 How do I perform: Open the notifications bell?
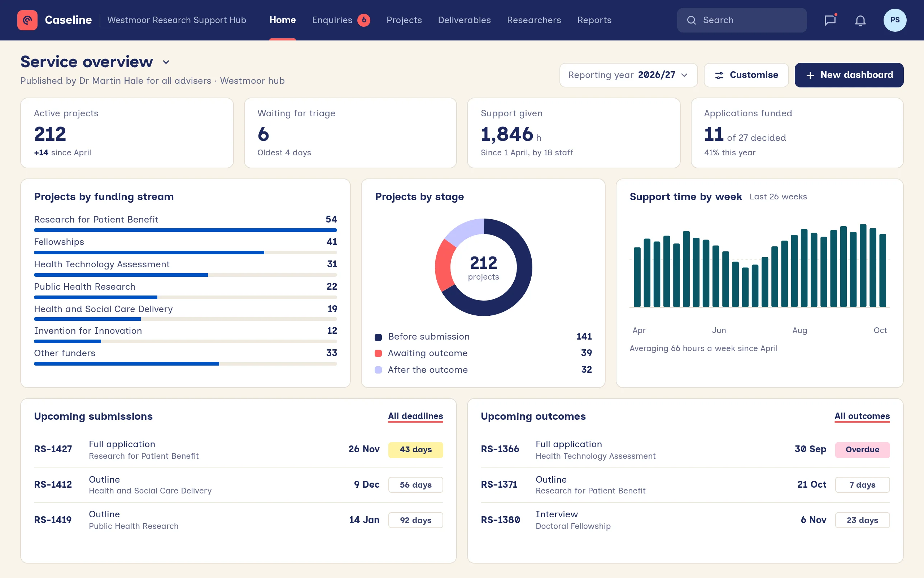(860, 20)
